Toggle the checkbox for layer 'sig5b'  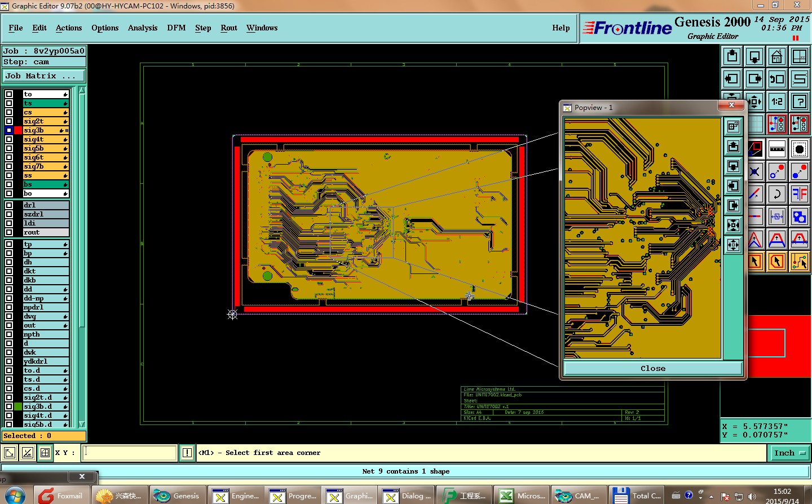(x=9, y=148)
